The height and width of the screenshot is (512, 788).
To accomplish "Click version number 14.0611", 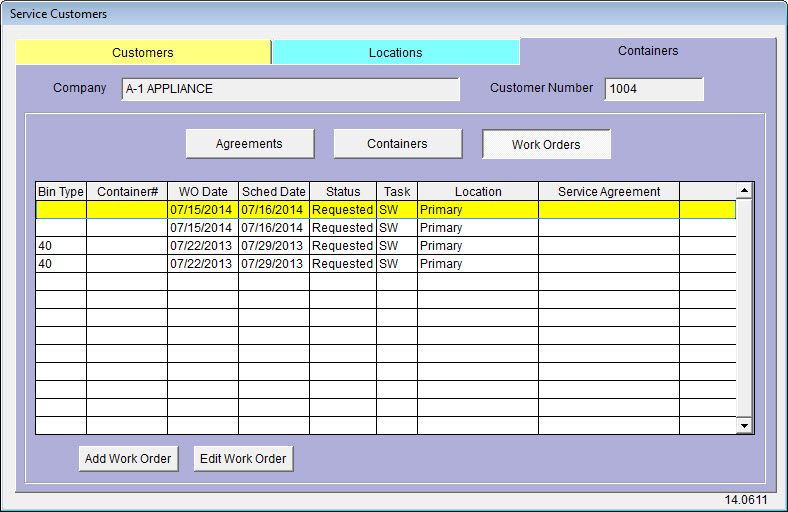I will pos(746,500).
